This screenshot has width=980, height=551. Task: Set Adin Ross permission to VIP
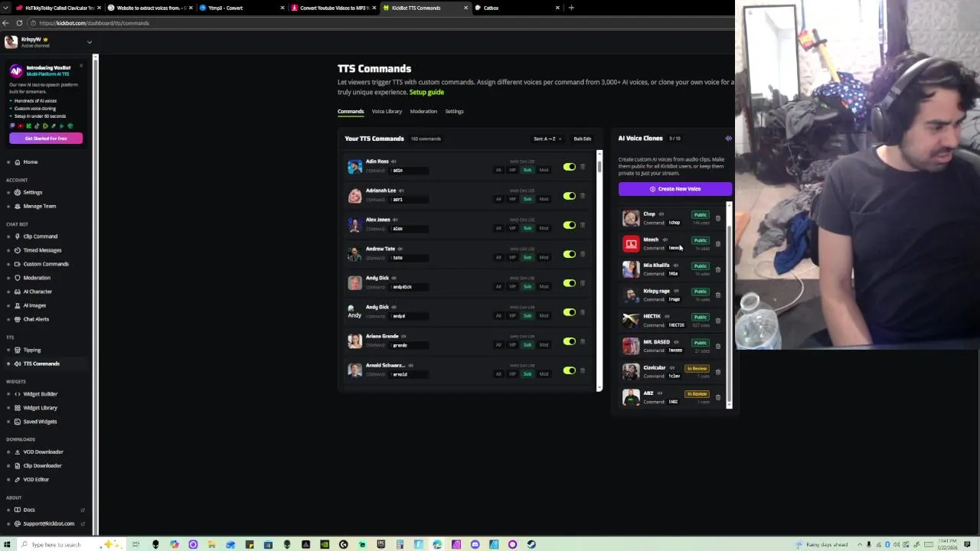tap(512, 170)
